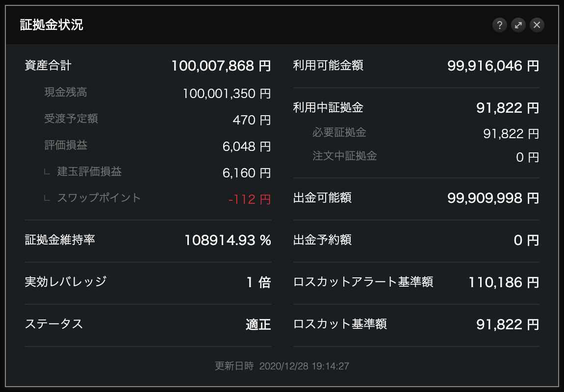Select the 利用可能金額 amount 99,916,046 円
The width and height of the screenshot is (564, 392).
click(493, 66)
